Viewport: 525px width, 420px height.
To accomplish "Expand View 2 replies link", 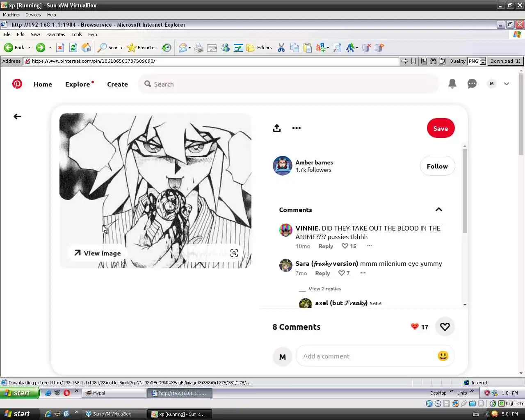I will click(325, 289).
